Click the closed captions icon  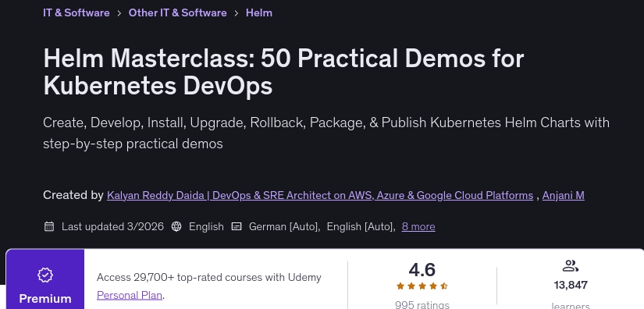coord(237,226)
